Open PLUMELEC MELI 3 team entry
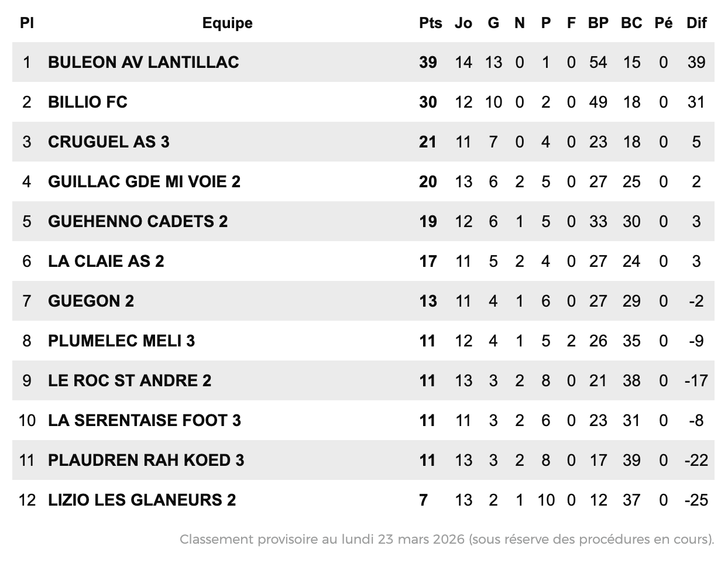The image size is (728, 563). click(121, 341)
